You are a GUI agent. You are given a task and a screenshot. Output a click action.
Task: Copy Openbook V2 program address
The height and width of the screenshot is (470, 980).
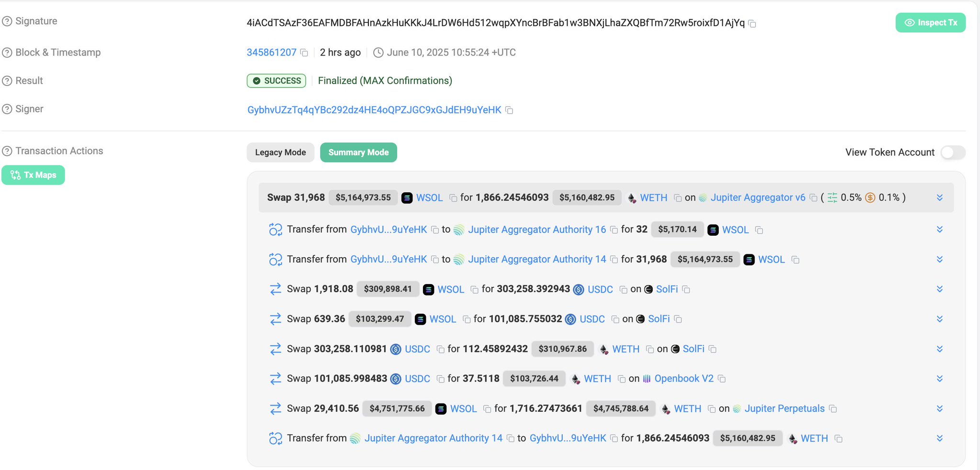[722, 379]
